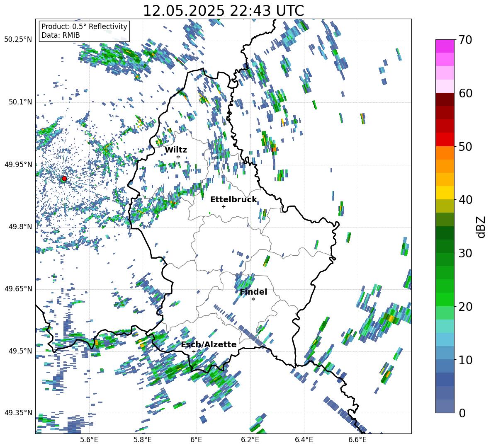
Task: Click the 5.8°E longitude label
Action: [143, 440]
